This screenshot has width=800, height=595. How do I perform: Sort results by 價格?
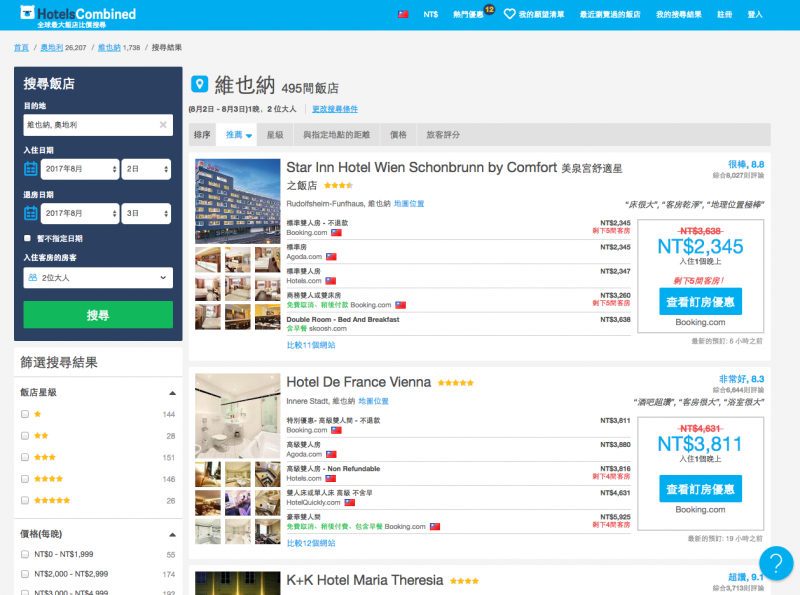(x=398, y=135)
